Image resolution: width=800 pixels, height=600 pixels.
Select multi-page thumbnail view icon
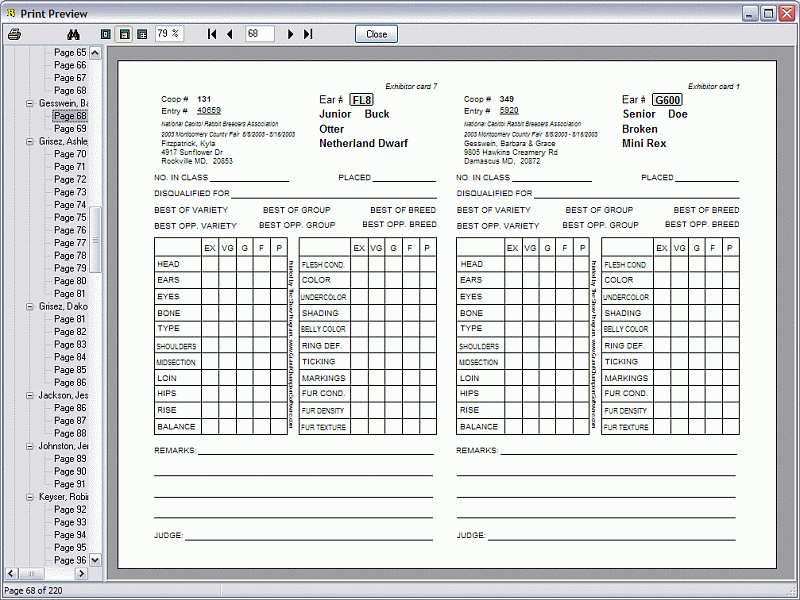pyautogui.click(x=142, y=34)
